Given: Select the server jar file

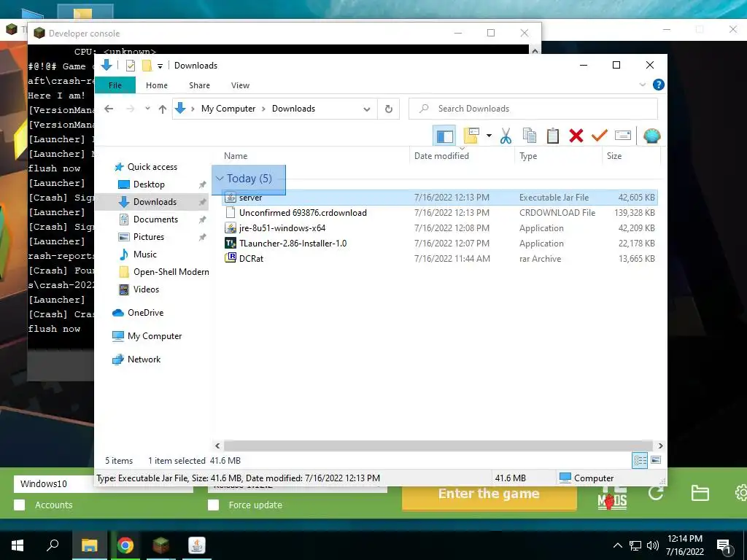Looking at the screenshot, I should tap(440, 198).
